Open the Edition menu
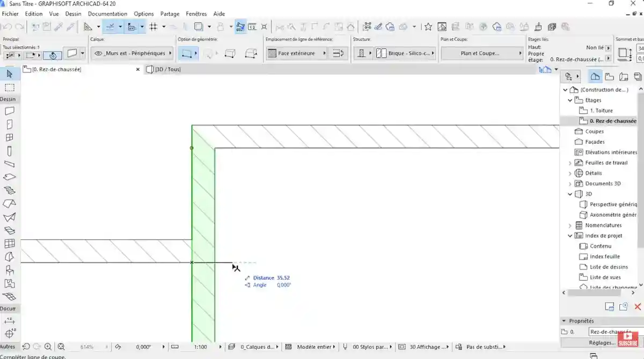Screen dimensions: 644x359 point(34,13)
